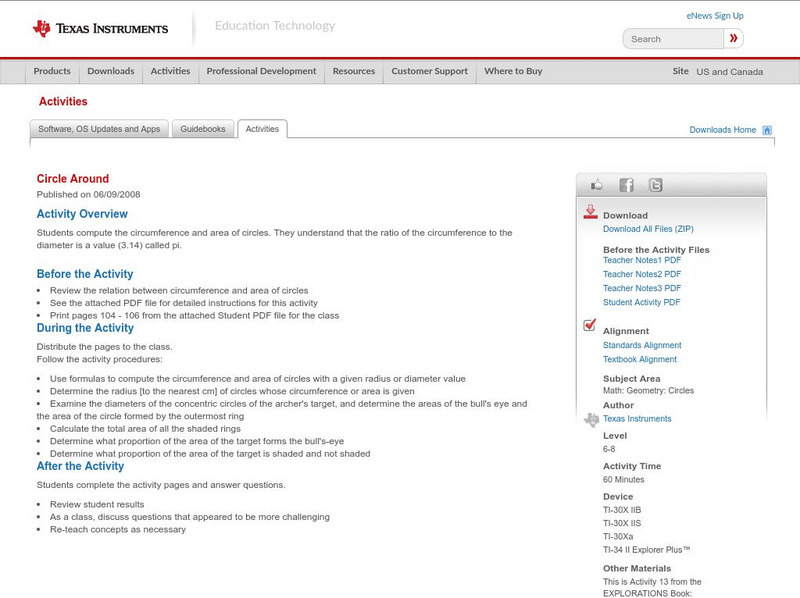This screenshot has height=598, width=800.
Task: Share the activity via the Facebook icon
Action: [626, 185]
